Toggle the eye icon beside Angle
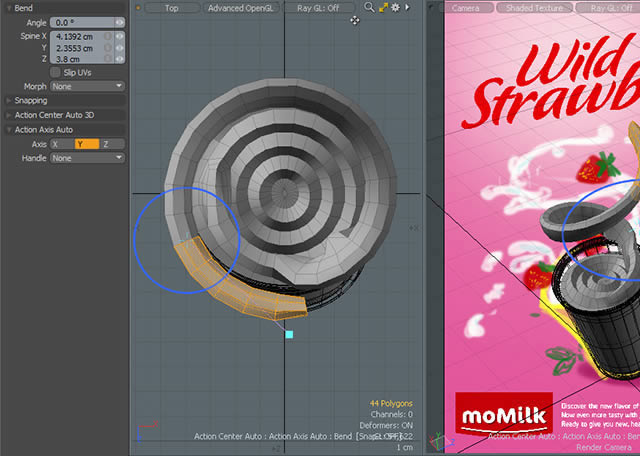 point(119,22)
